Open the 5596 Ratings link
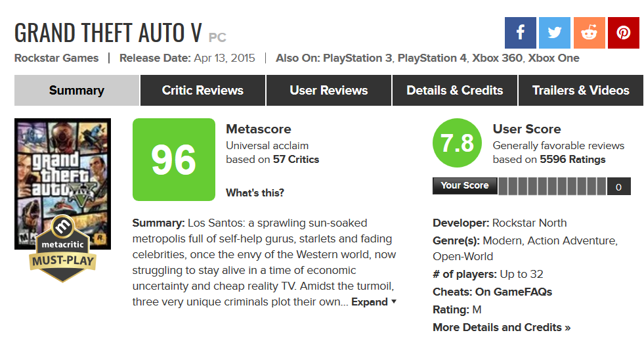This screenshot has height=337, width=644. [572, 160]
